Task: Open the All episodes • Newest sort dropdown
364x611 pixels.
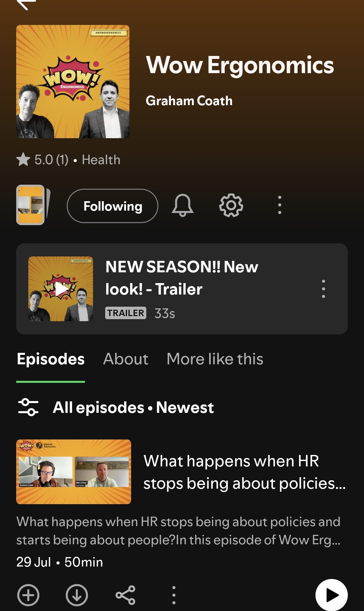Action: tap(133, 407)
